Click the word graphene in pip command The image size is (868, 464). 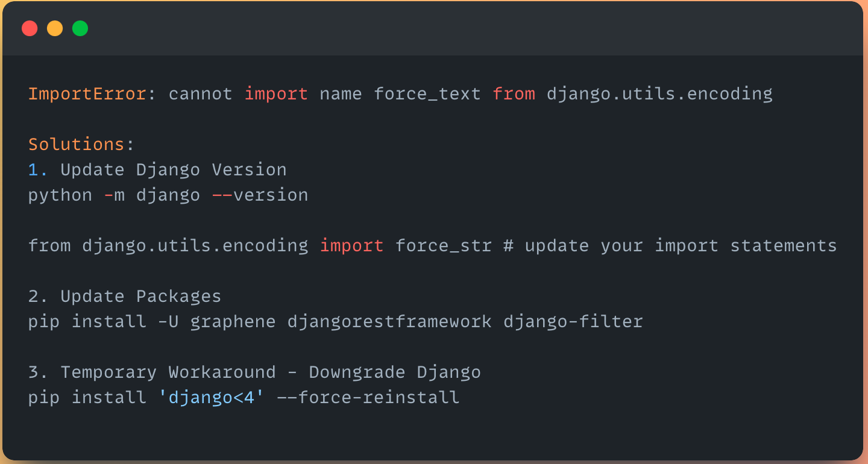pyautogui.click(x=233, y=322)
